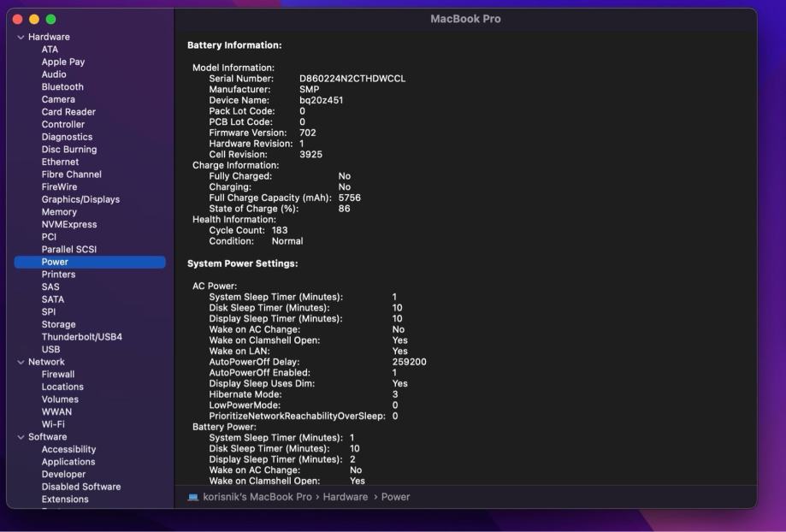
Task: Select Locations under Network
Action: click(62, 387)
